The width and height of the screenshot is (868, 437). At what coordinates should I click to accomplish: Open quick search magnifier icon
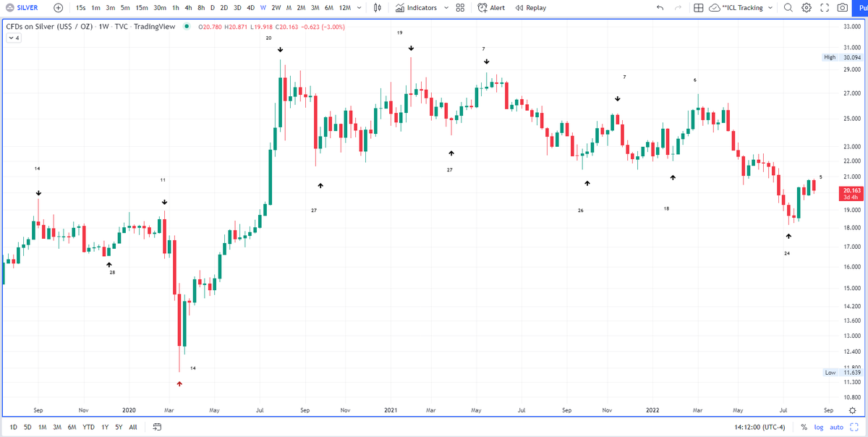(x=788, y=8)
